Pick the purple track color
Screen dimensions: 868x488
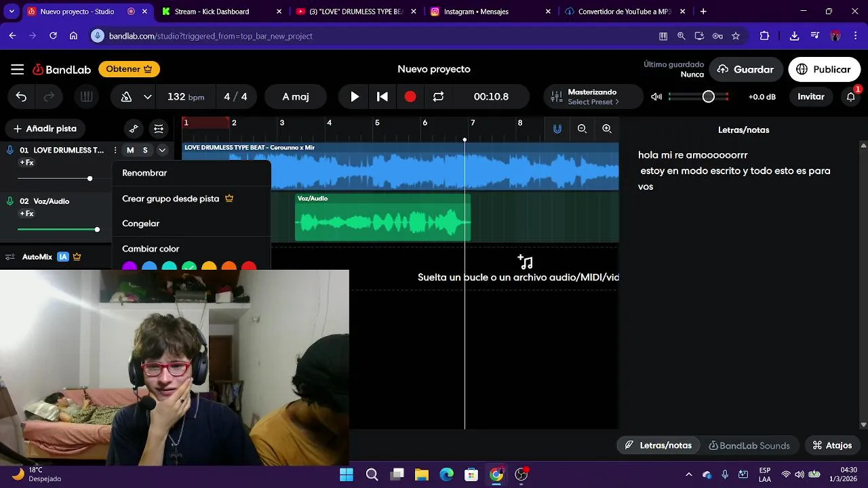(x=130, y=266)
